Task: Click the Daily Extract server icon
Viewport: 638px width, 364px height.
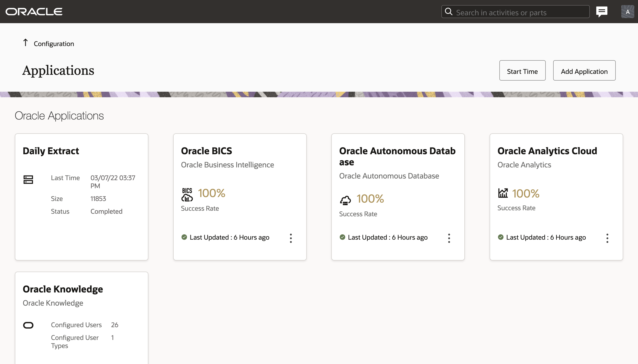Action: (x=28, y=179)
